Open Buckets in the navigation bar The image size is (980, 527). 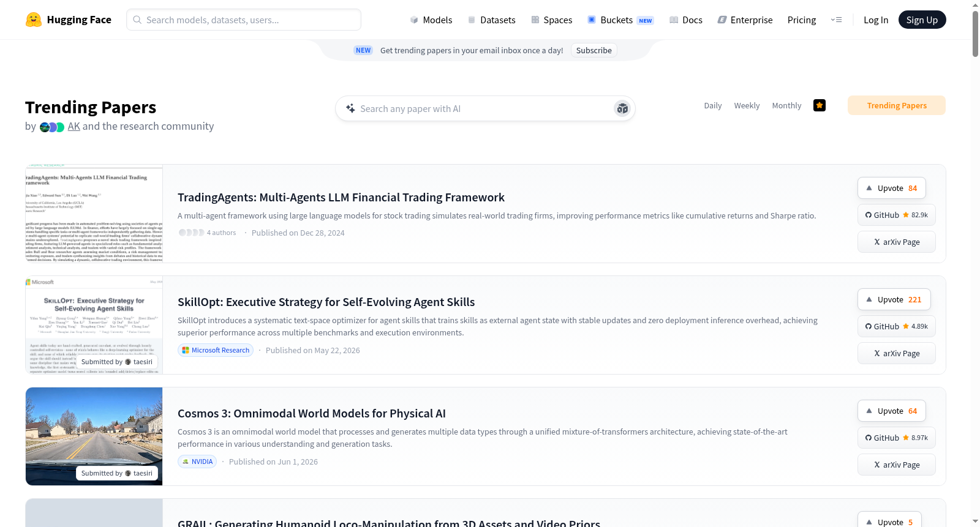coord(620,20)
